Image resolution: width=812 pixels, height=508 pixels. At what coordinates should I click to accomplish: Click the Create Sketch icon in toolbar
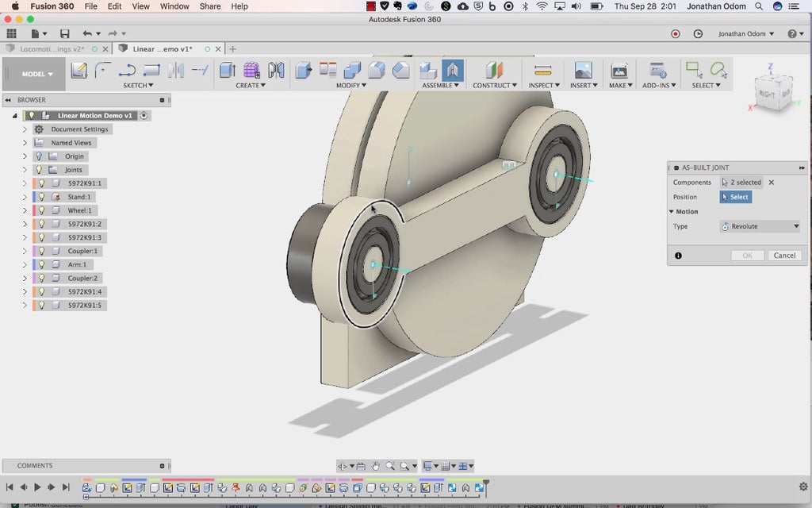(x=79, y=71)
